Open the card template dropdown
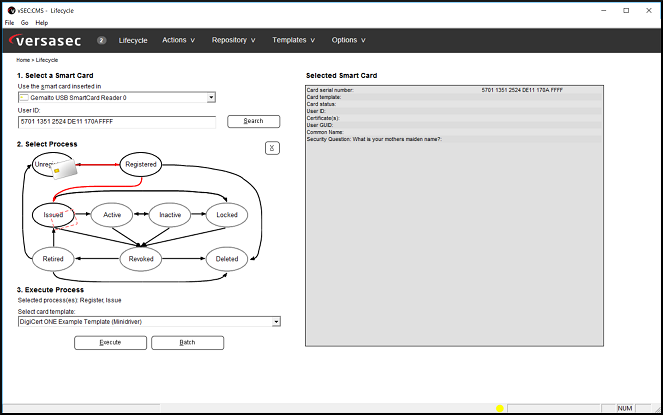663x415 pixels. click(x=149, y=322)
